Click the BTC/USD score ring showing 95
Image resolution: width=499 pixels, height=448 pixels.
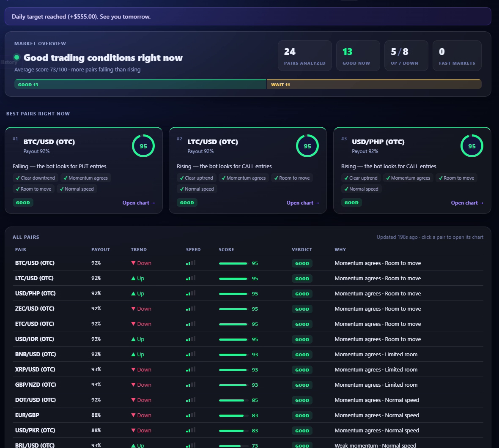pyautogui.click(x=143, y=146)
